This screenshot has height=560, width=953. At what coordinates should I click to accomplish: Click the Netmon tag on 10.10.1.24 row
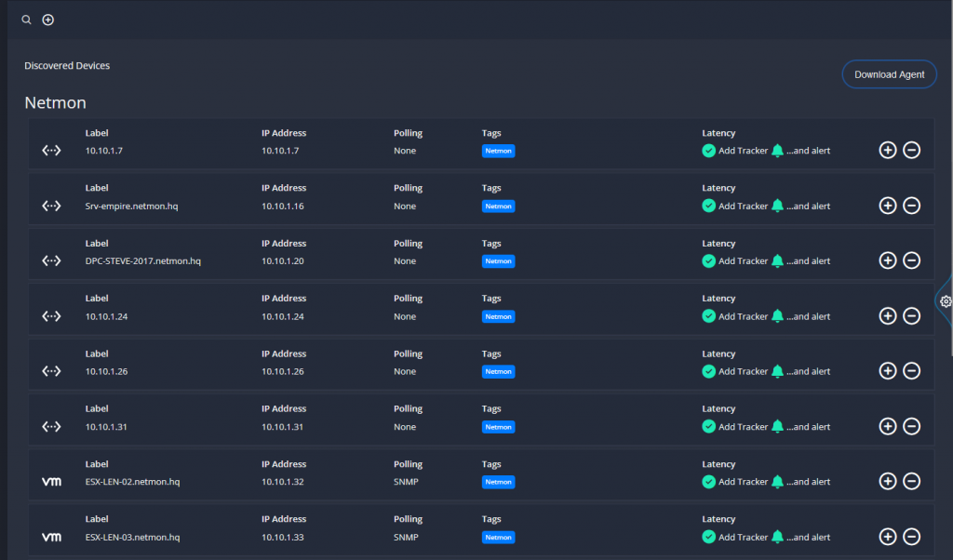pos(499,316)
